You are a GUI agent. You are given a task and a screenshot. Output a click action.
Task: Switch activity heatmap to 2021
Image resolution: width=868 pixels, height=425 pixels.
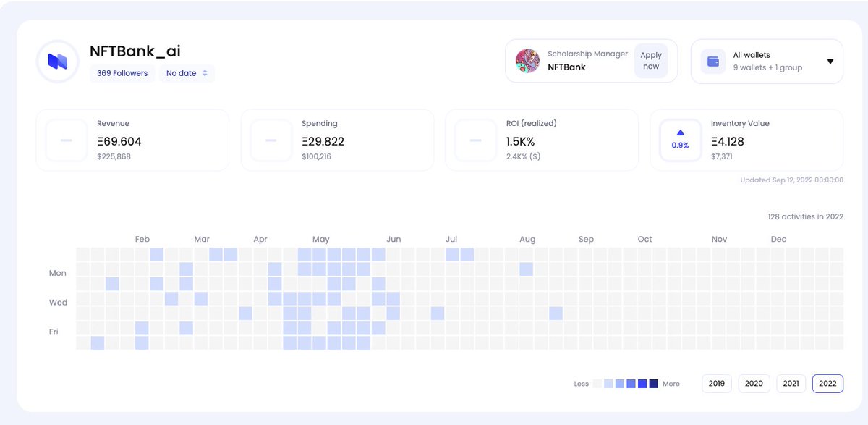[x=791, y=384]
